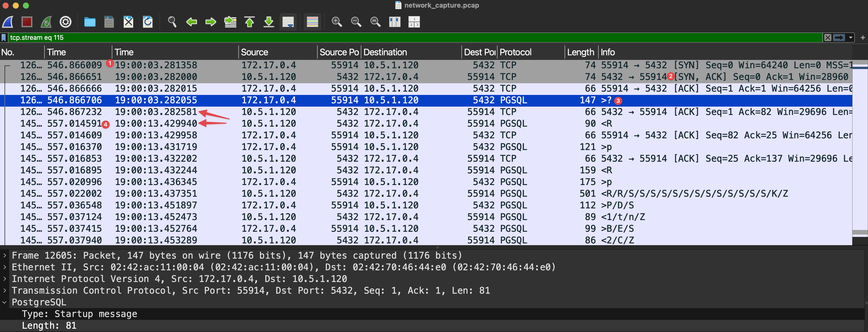Sort by the Protocol column header
The height and width of the screenshot is (332, 868).
tap(515, 52)
